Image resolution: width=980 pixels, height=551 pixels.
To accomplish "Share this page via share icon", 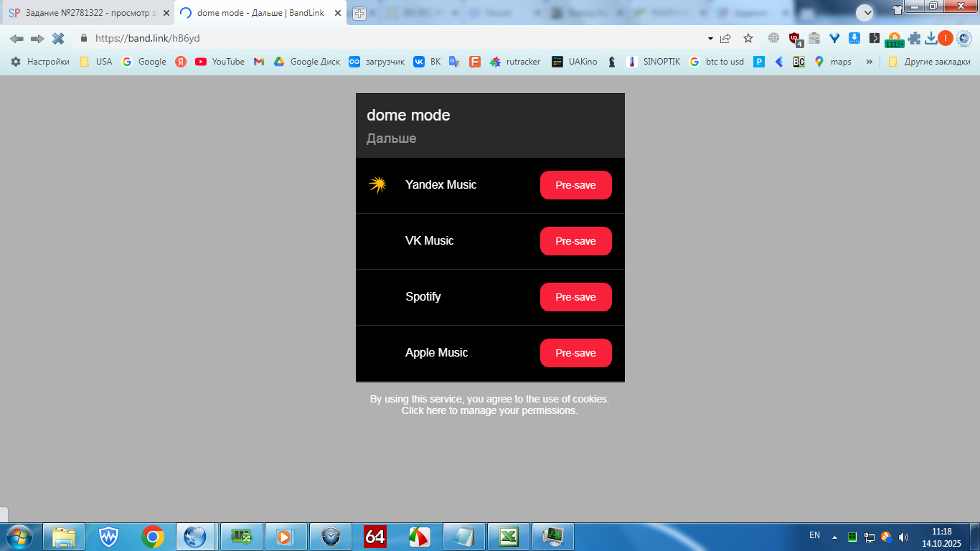I will 725,38.
